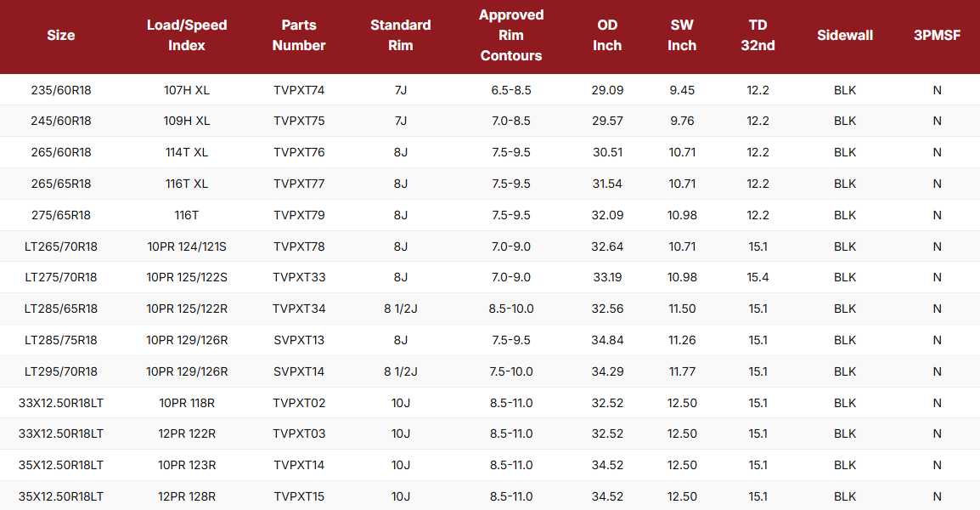Viewport: 980px width, 510px height.
Task: Click the Size column header
Action: coord(61,36)
